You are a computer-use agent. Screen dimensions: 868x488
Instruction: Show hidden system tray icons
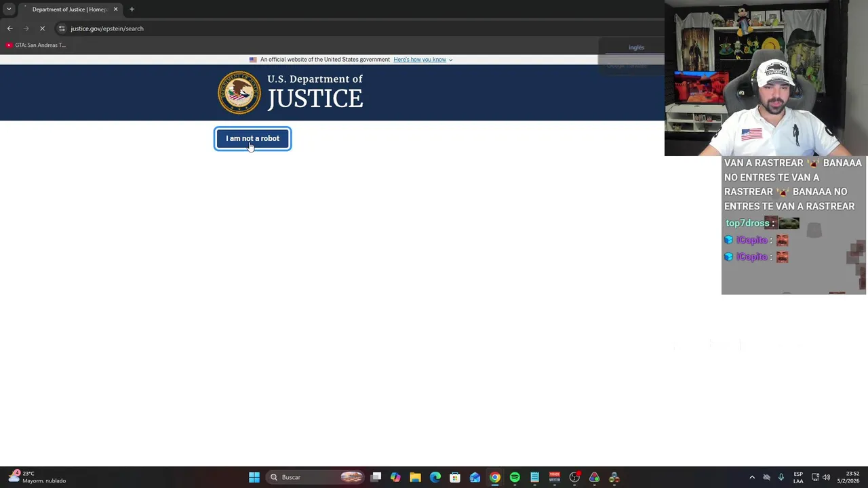pos(752,477)
